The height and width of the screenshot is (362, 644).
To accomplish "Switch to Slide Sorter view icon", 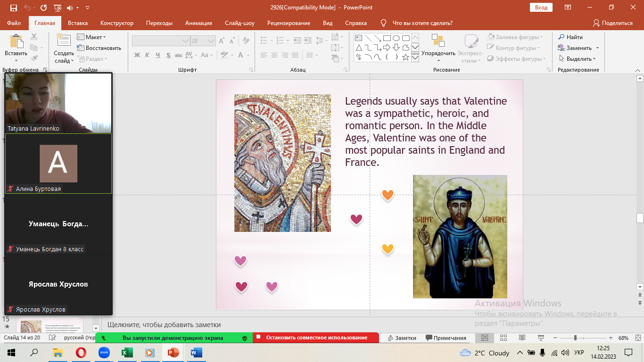I will click(504, 338).
